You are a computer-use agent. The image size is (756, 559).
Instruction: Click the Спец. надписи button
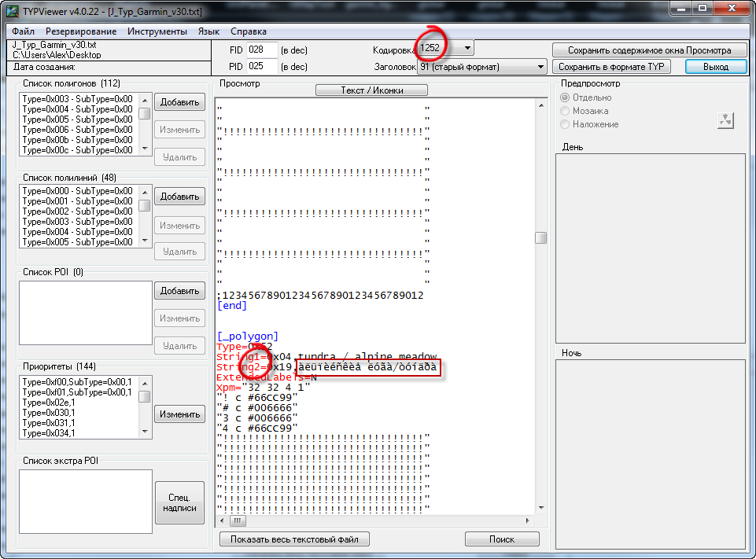pos(179,502)
